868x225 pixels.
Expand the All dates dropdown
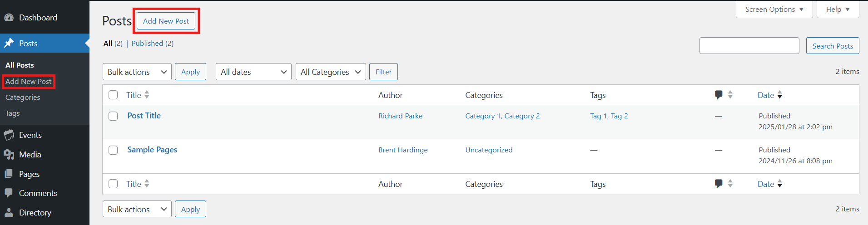pyautogui.click(x=253, y=72)
